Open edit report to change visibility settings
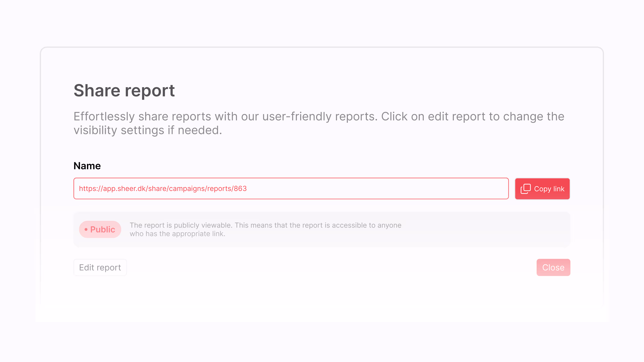The width and height of the screenshot is (644, 362). point(100,267)
